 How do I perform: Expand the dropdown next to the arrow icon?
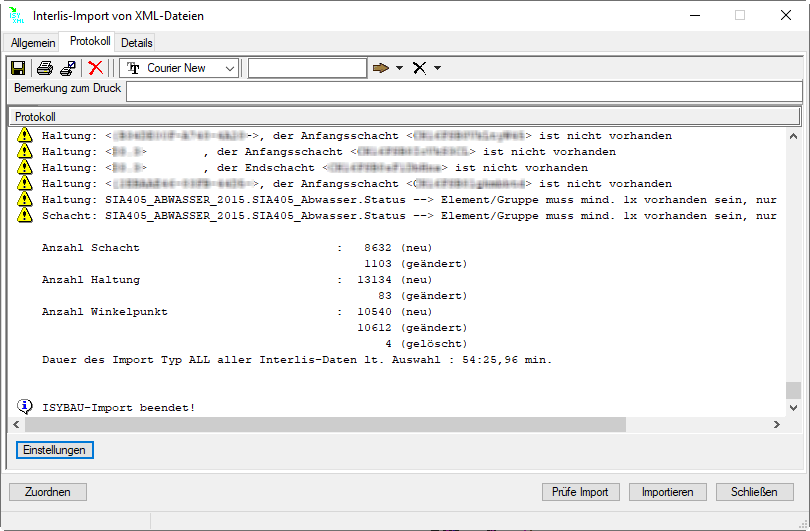coord(399,68)
